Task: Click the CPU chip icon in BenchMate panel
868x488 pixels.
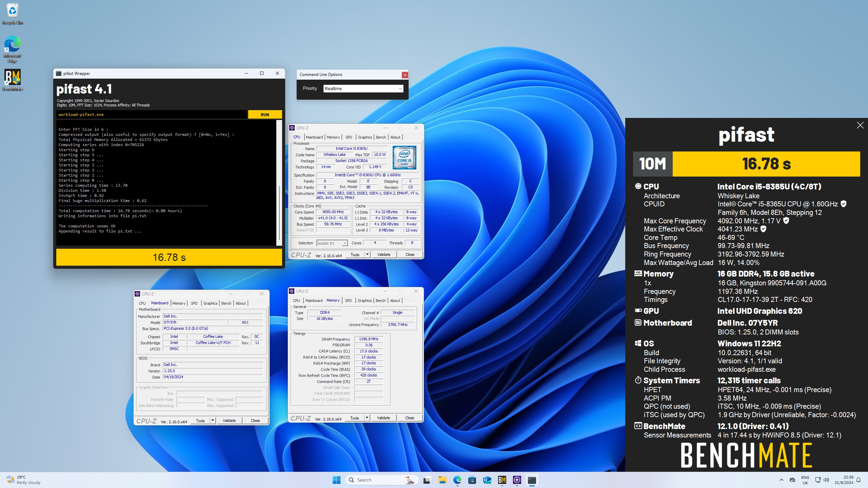Action: coord(638,186)
